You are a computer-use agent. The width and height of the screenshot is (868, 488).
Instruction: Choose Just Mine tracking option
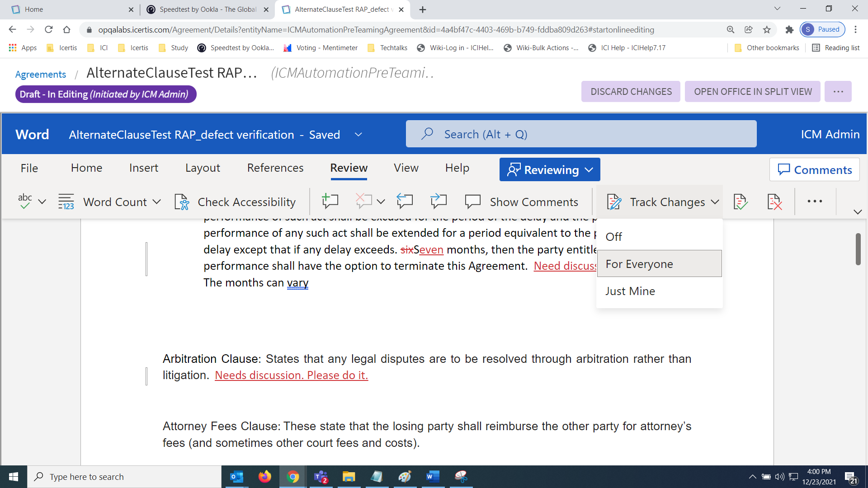630,291
